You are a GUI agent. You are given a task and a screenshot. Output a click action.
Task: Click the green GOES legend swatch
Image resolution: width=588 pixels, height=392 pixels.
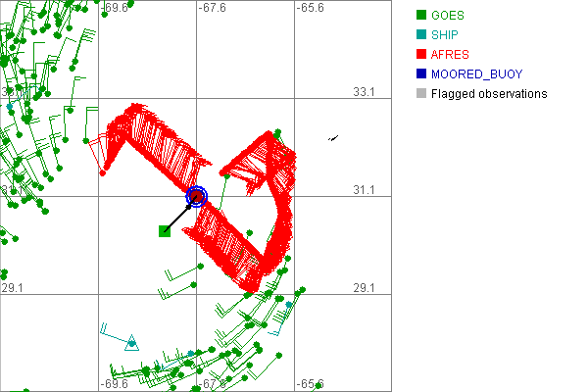[x=421, y=16]
